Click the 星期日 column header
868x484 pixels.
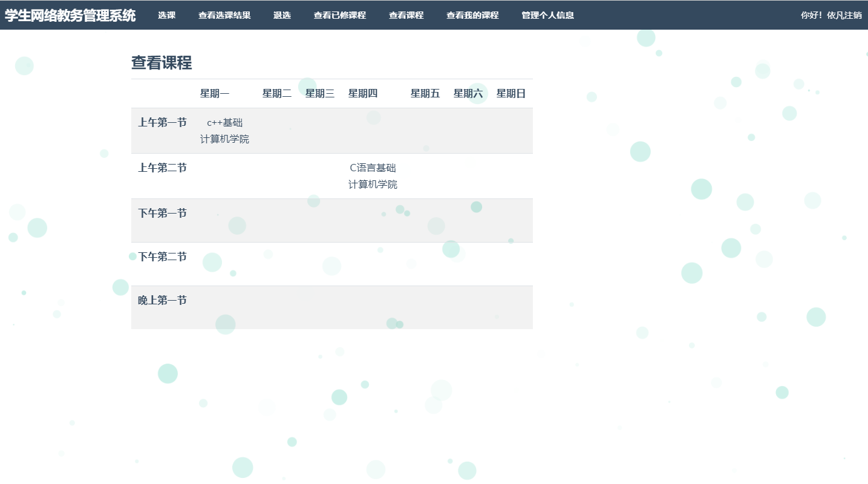510,93
